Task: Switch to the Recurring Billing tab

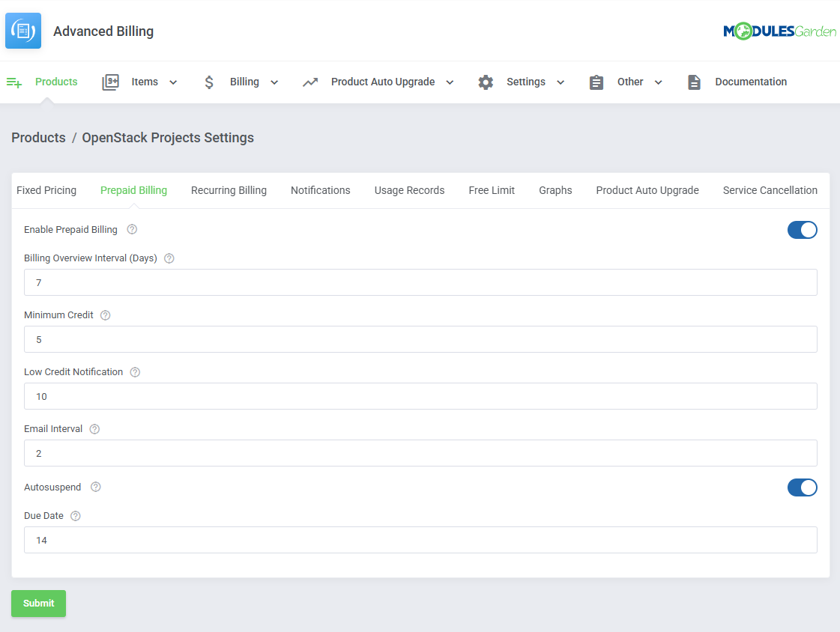Action: (229, 190)
